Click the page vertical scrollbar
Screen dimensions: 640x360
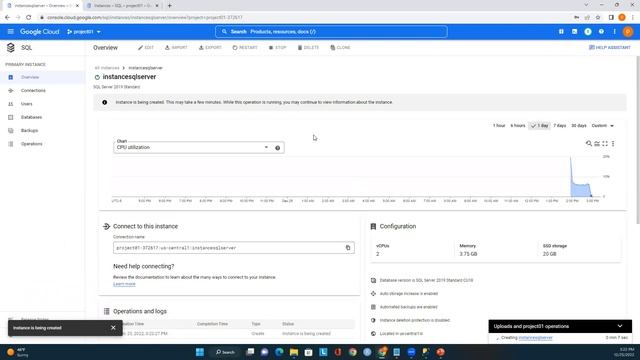click(x=638, y=141)
